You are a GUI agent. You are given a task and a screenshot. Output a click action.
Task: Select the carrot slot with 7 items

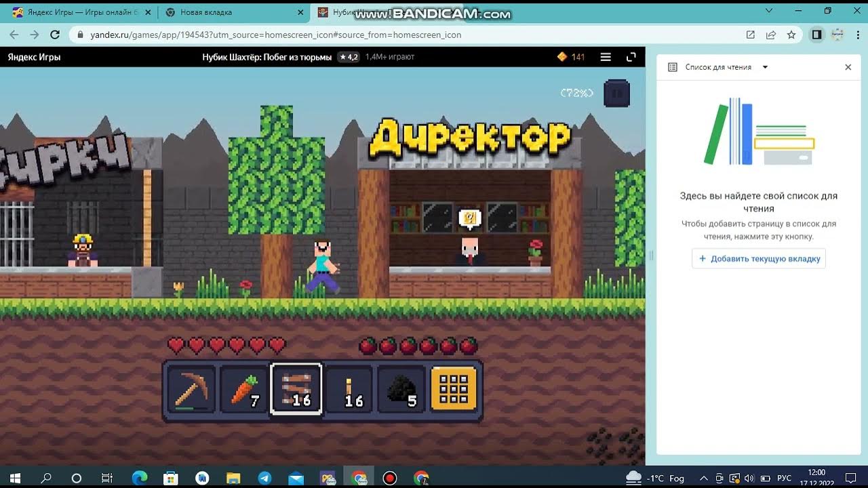click(244, 389)
